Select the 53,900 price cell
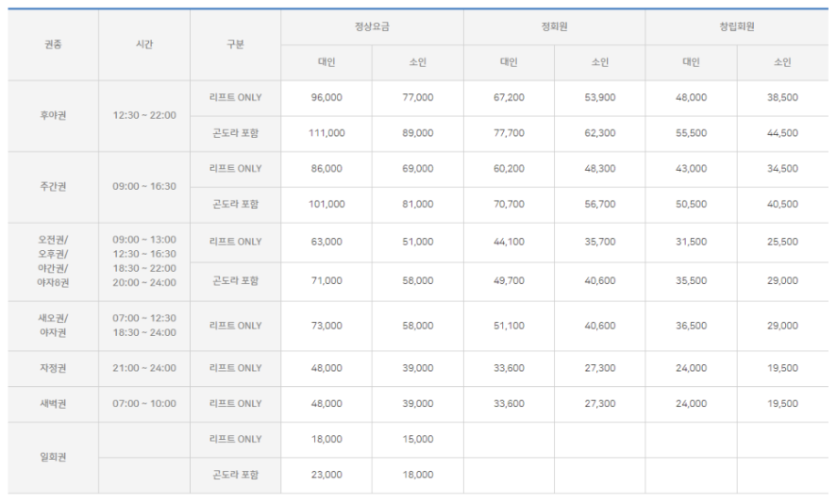 [x=600, y=98]
